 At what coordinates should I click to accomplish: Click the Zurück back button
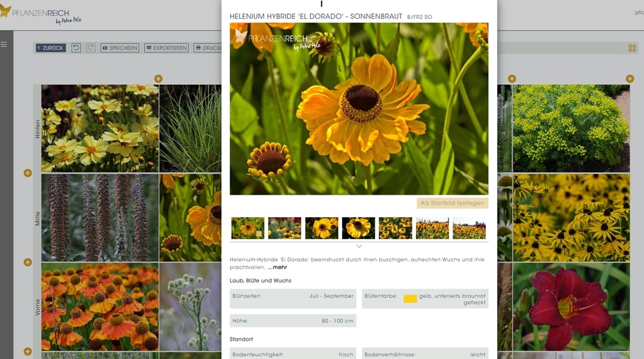(50, 48)
